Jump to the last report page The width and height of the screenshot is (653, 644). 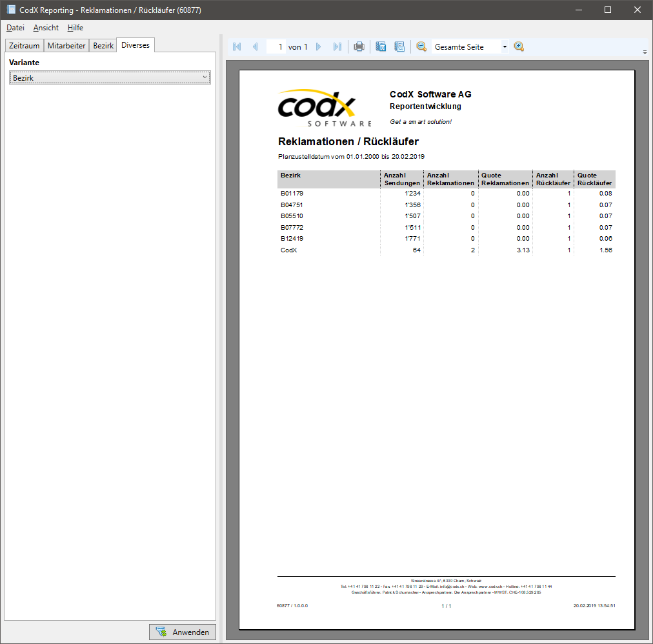tap(337, 46)
